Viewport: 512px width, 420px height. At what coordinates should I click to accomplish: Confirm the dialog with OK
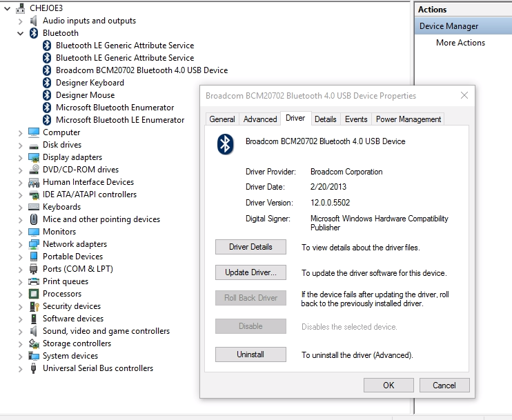388,385
